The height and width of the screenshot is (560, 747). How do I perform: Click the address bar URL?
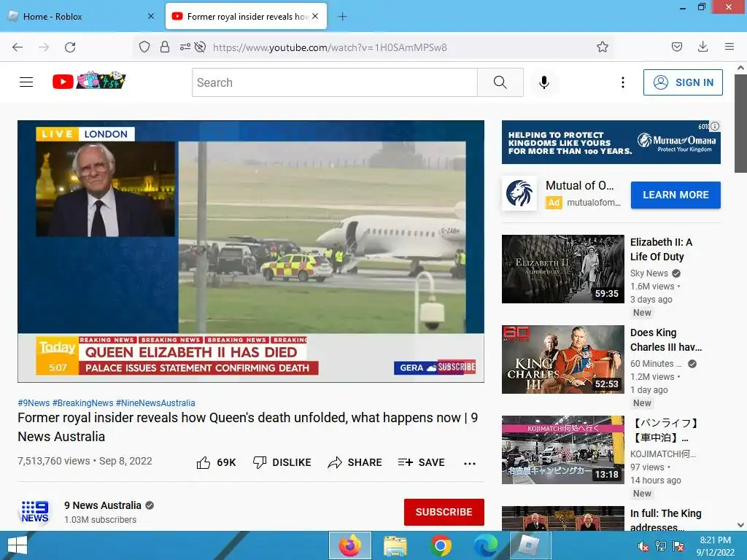click(330, 47)
